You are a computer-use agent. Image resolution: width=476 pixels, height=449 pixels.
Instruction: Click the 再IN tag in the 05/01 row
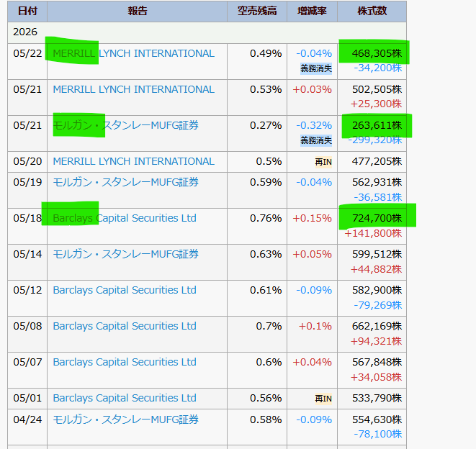point(323,399)
